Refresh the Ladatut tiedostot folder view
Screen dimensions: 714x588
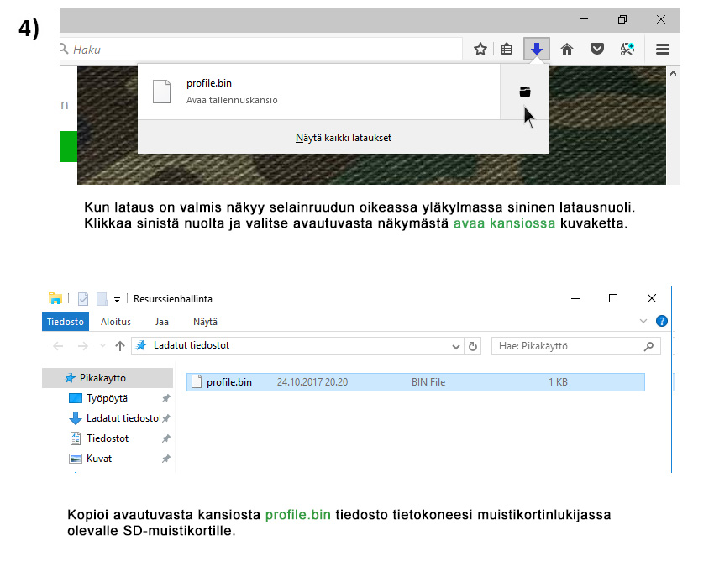(473, 346)
